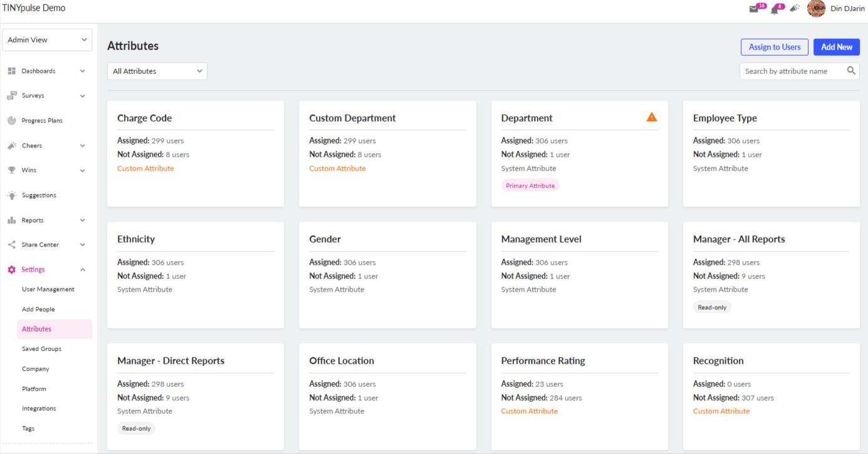Click the Dashboards grid icon
The image size is (868, 454).
tap(11, 71)
